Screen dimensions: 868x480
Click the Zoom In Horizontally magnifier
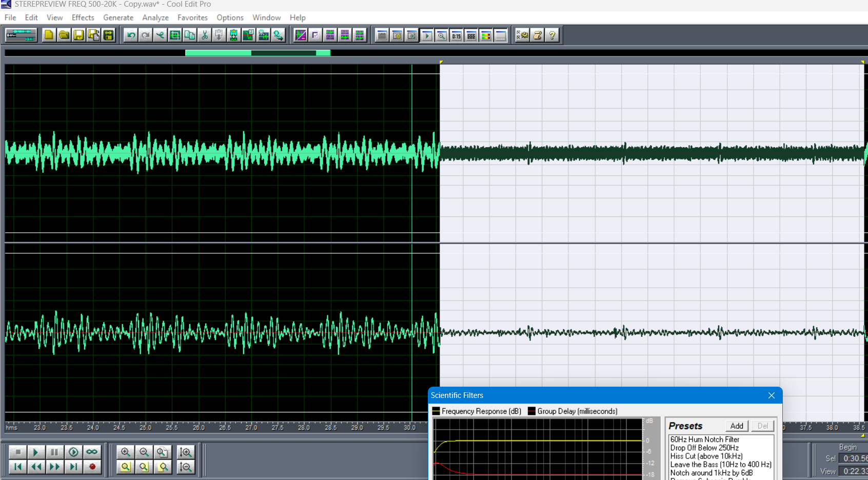125,452
